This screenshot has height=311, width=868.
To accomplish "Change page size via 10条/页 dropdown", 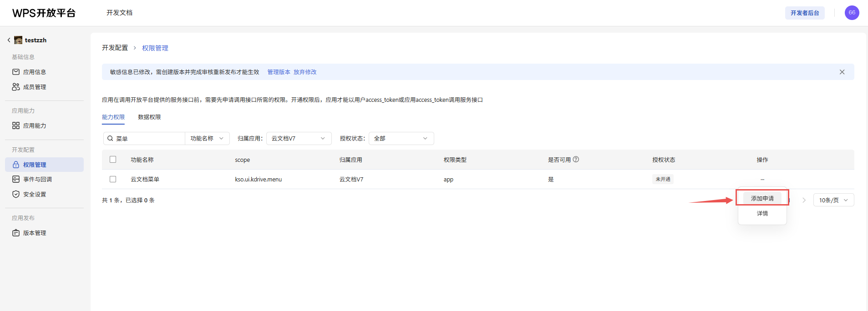I will (x=833, y=200).
